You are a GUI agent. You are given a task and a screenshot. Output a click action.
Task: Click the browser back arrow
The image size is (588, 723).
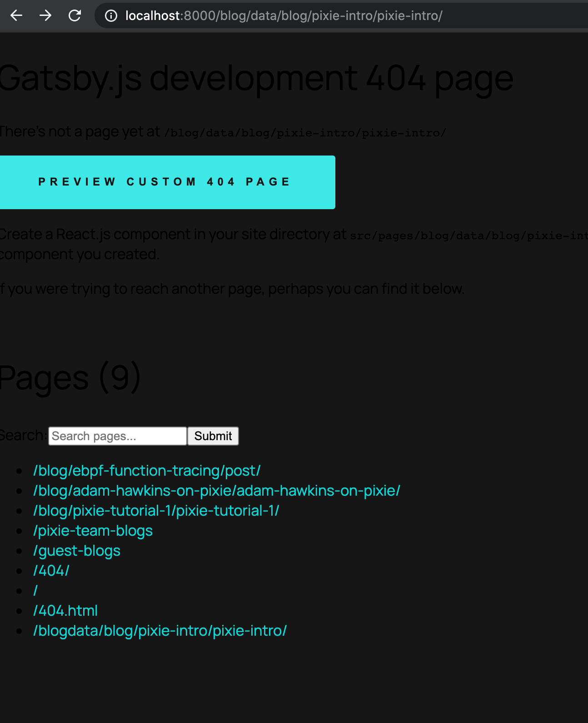(16, 16)
